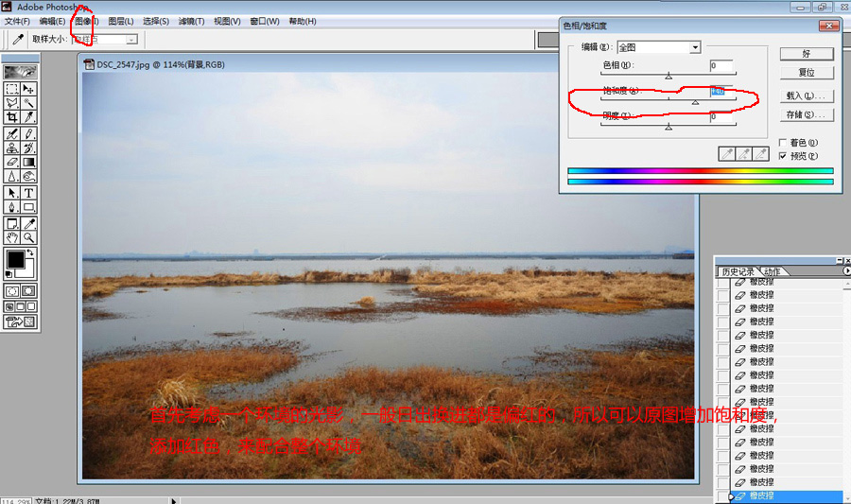Screen dimensions: 851x504
Task: Click the add-to-sample eyedropper in the dialog
Action: pos(743,154)
